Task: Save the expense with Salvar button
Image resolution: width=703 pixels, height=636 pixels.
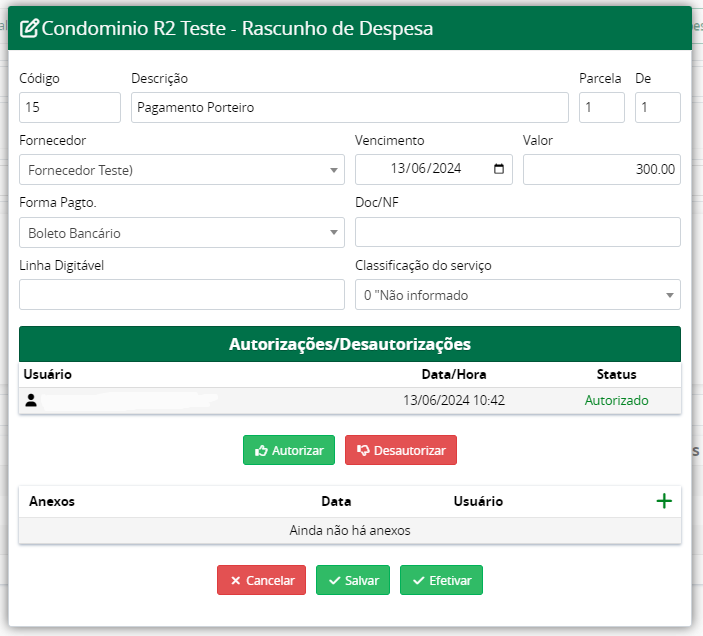Action: pos(353,580)
